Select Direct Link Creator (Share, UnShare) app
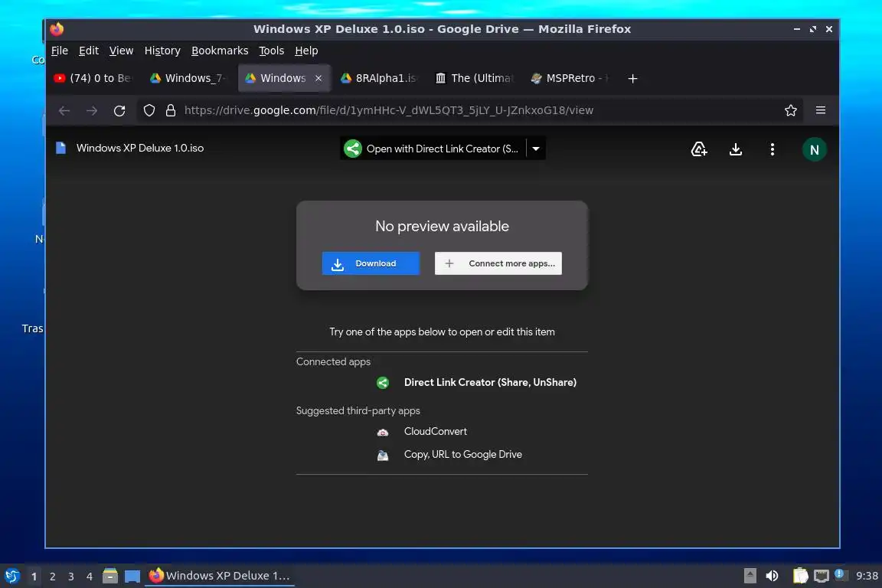The width and height of the screenshot is (882, 588). pyautogui.click(x=490, y=383)
